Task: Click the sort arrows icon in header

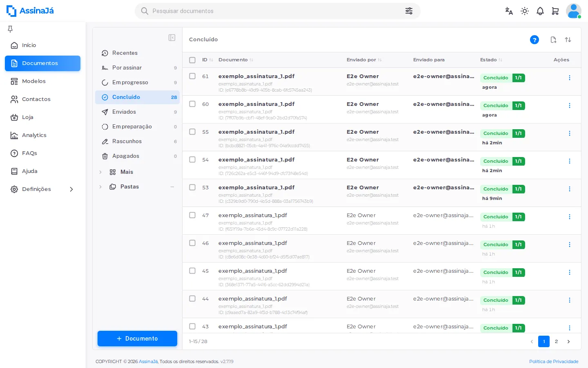Action: click(568, 40)
